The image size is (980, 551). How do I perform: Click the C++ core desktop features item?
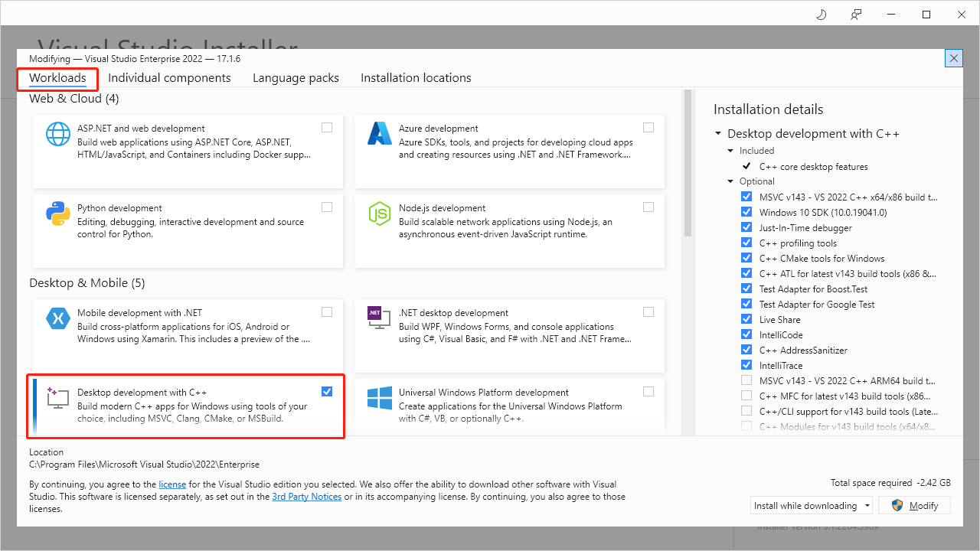[813, 166]
